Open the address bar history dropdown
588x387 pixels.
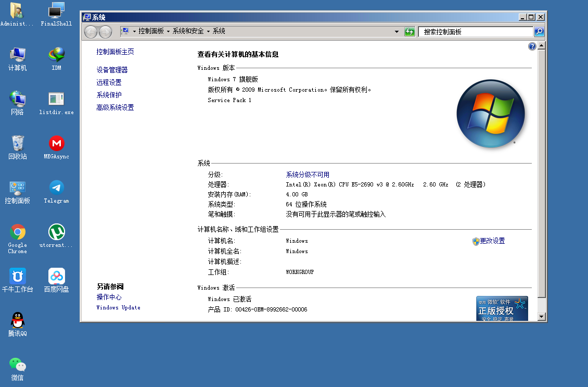pyautogui.click(x=397, y=32)
